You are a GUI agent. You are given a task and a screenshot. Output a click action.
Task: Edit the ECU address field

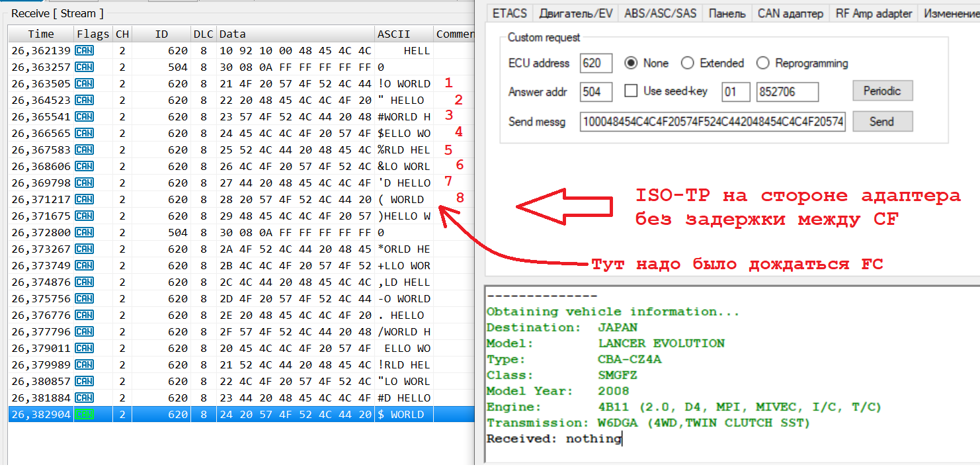point(596,64)
